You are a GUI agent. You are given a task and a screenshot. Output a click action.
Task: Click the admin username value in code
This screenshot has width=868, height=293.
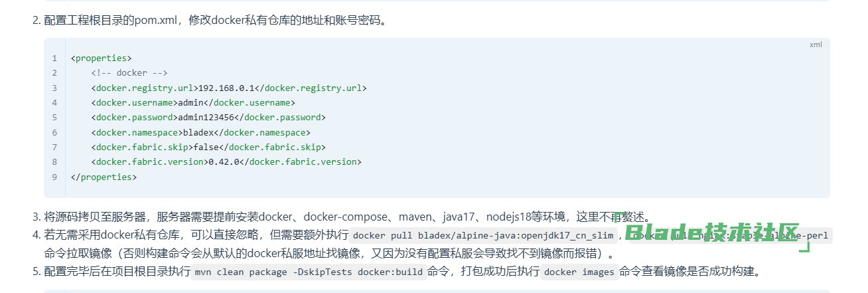190,102
